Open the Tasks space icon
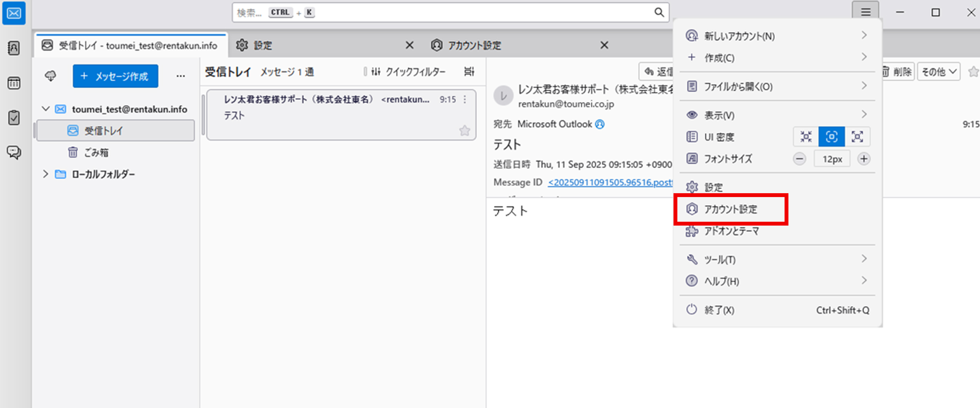 14,117
